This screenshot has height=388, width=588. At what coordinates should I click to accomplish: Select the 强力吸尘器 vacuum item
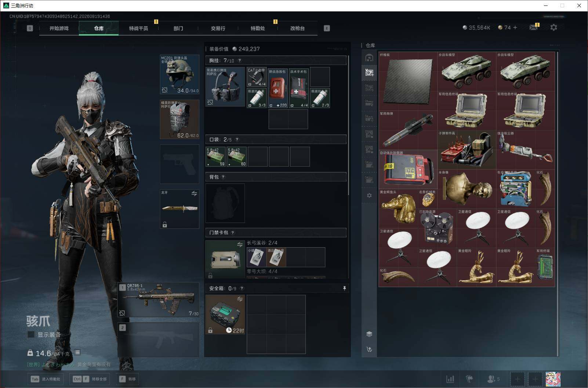tap(525, 150)
